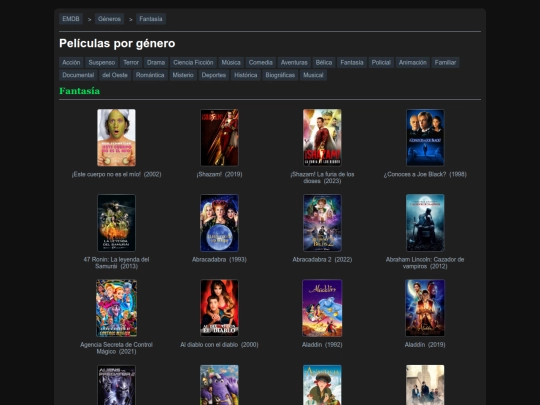This screenshot has height=405, width=540.
Task: Click the title Al diablo con el diablo (2000)
Action: pyautogui.click(x=219, y=345)
